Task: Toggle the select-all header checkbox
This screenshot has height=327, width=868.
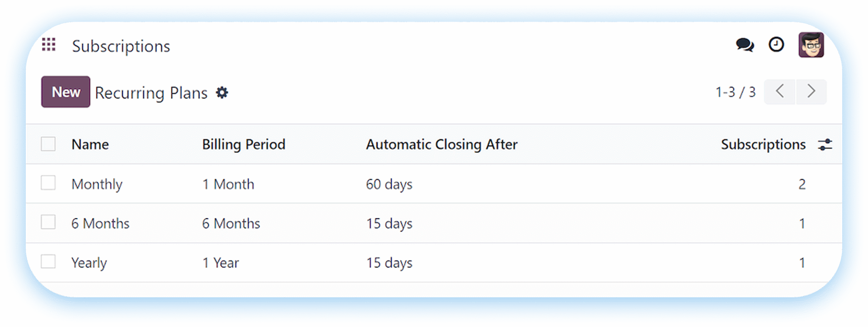Action: [48, 144]
